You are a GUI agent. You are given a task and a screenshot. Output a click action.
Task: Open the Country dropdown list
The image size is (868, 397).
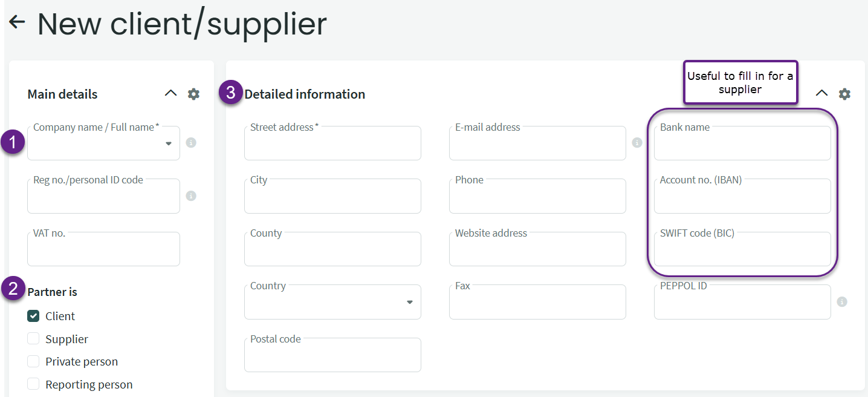409,302
